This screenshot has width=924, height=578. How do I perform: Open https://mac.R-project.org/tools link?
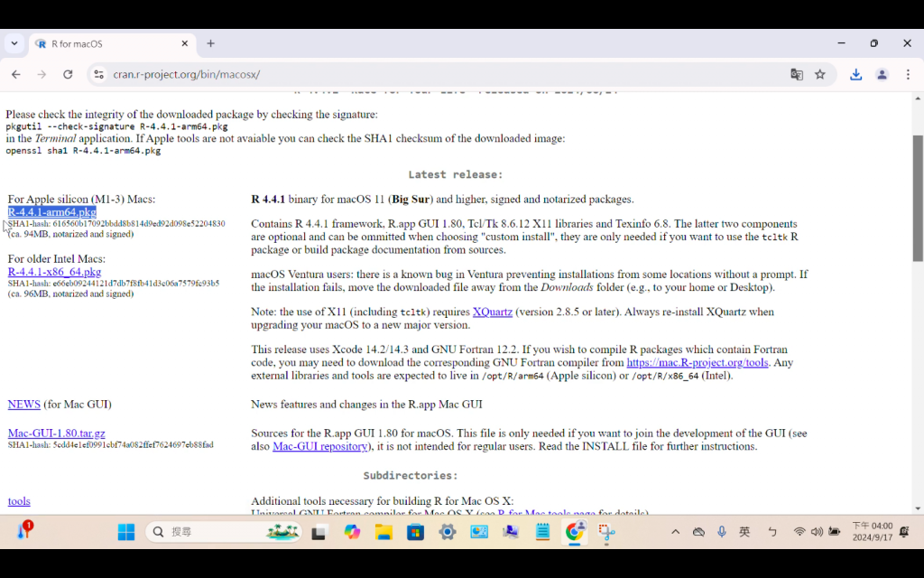point(698,362)
